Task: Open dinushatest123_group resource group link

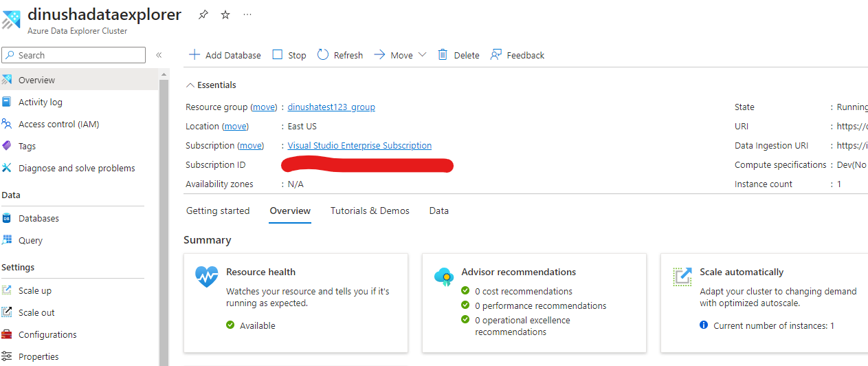Action: 331,107
